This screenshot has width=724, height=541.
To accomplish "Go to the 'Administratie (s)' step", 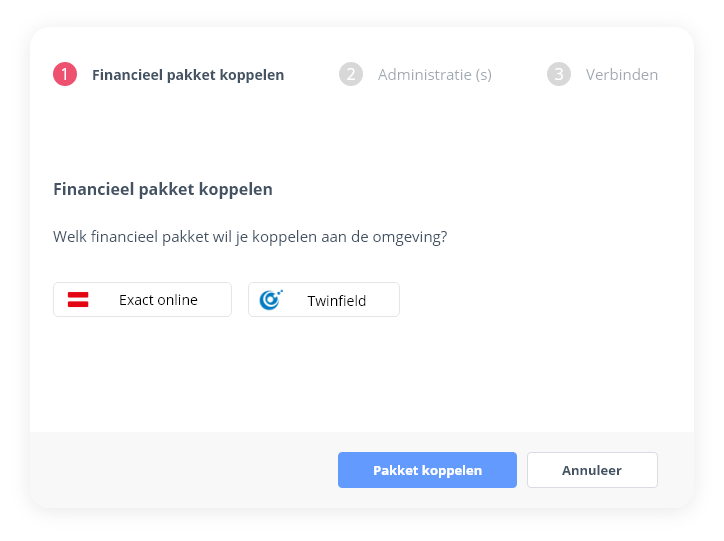I will (435, 75).
